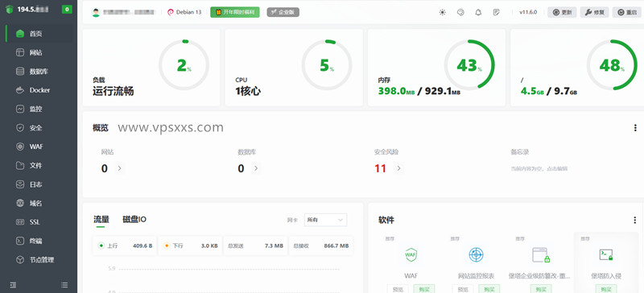Viewport: 644px width, 293px height.
Task: Open the customer service headset icon
Action: pyautogui.click(x=460, y=12)
